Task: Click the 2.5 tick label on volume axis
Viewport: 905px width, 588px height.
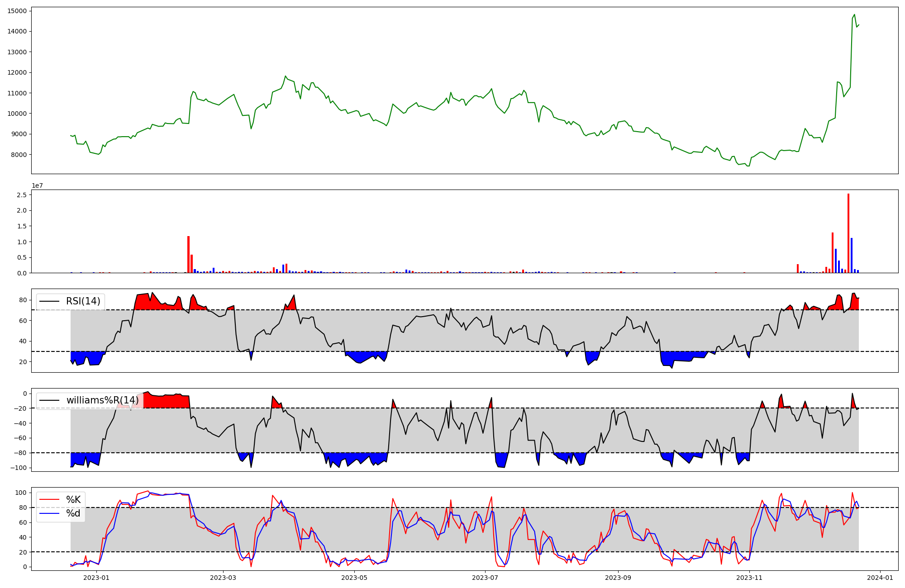Action: (x=21, y=195)
